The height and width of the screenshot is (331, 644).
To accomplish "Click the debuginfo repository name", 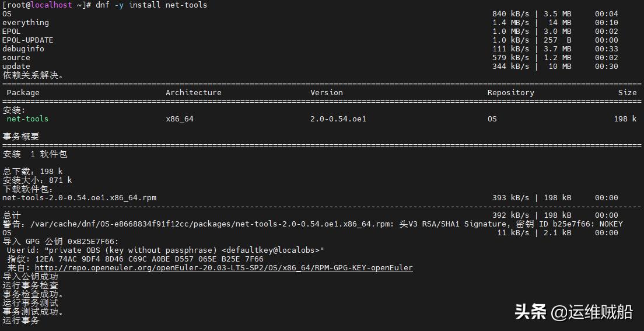I will 23,48.
